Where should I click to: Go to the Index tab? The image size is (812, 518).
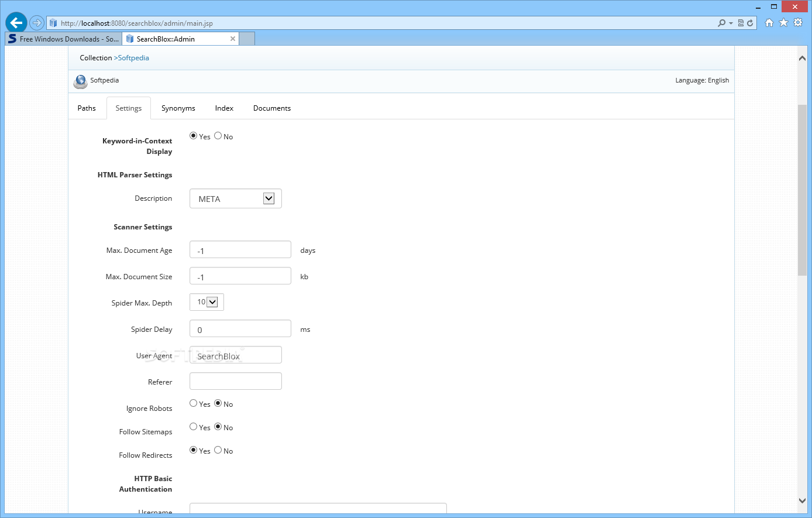tap(224, 108)
